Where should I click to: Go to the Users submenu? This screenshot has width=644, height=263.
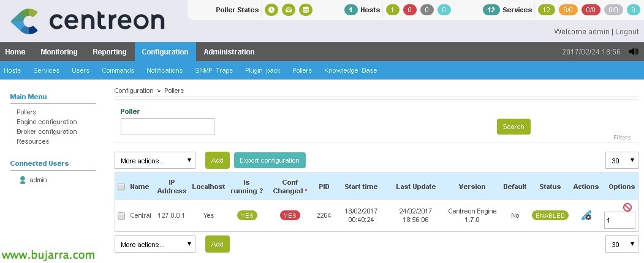pyautogui.click(x=80, y=70)
